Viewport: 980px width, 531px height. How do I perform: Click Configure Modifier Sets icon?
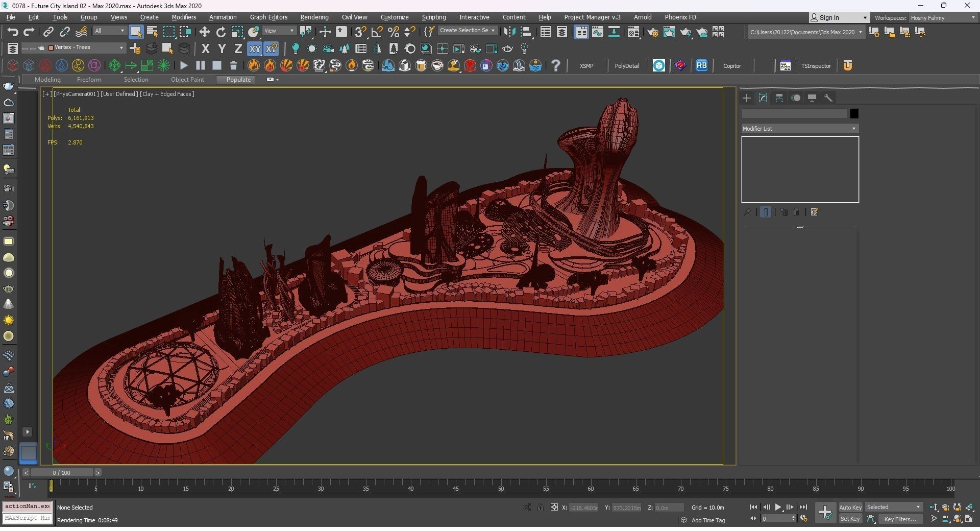pos(815,212)
